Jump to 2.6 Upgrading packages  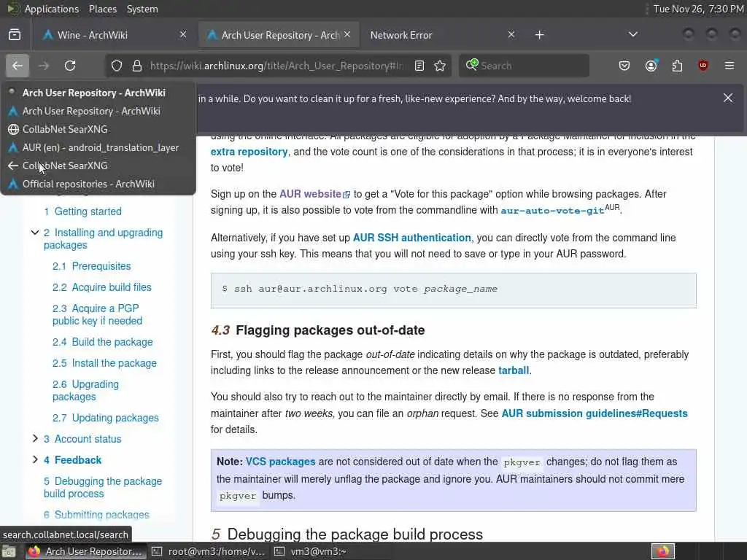(86, 391)
